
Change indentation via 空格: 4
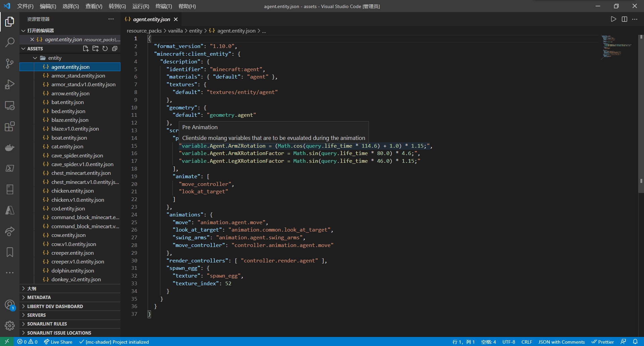pyautogui.click(x=488, y=342)
